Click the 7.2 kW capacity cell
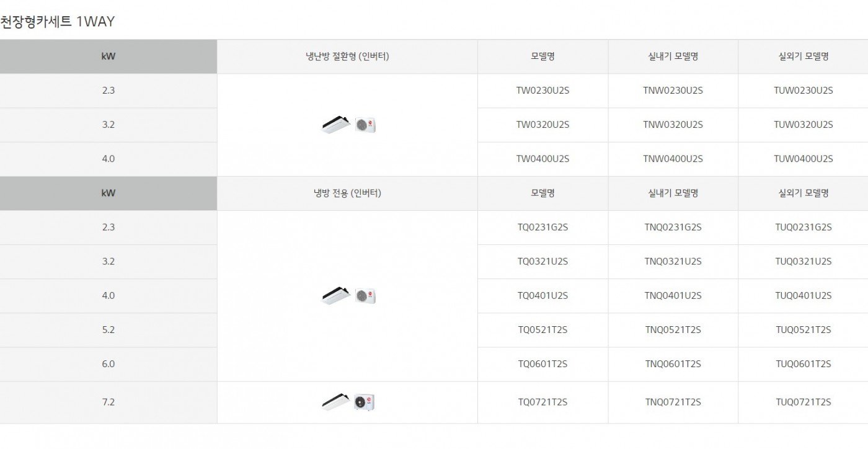 point(108,402)
